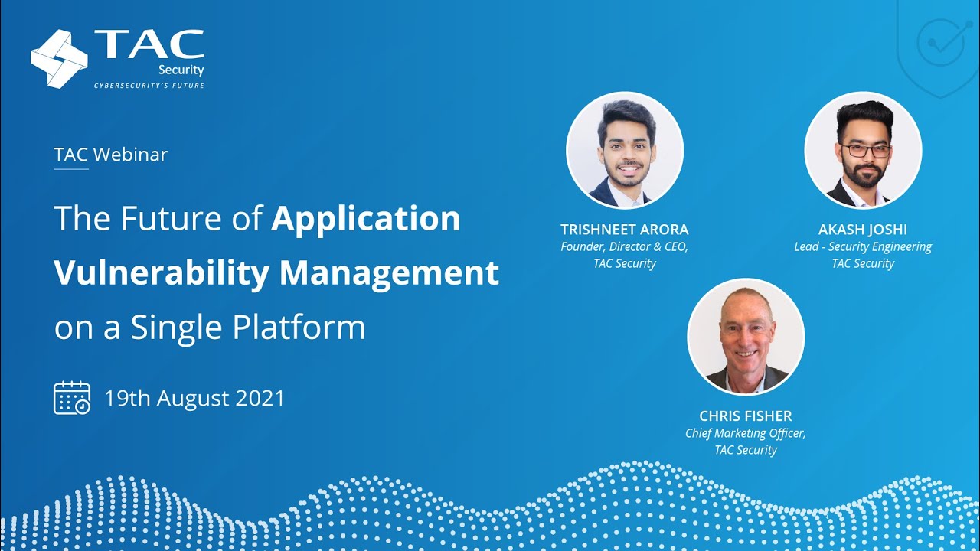
Task: Click 'CYBERSECURITY'S FUTURE' tagline text
Action: coord(149,86)
